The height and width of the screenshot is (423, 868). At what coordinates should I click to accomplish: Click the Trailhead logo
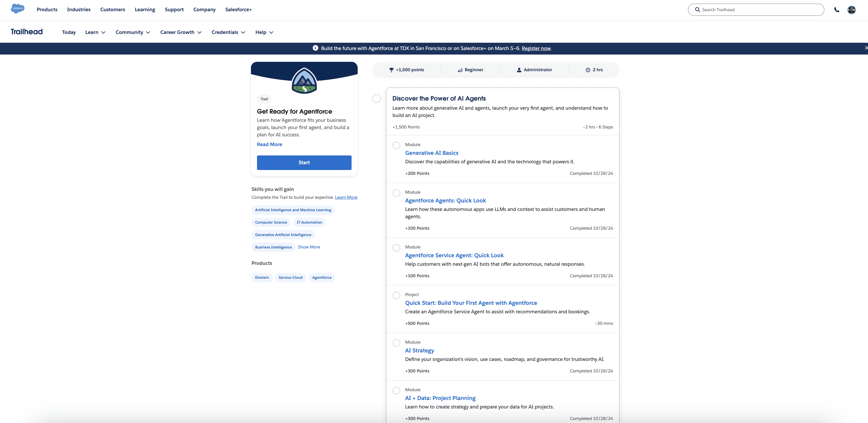tap(27, 32)
